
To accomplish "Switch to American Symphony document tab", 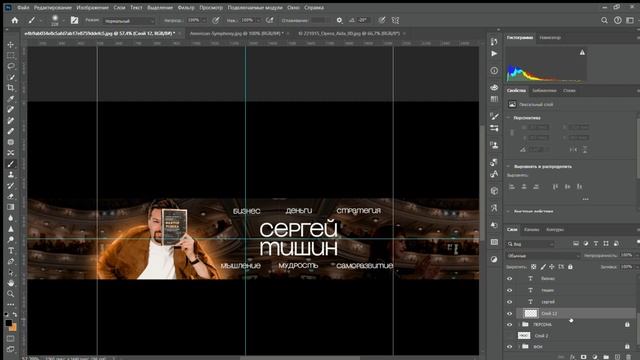I will pos(236,33).
